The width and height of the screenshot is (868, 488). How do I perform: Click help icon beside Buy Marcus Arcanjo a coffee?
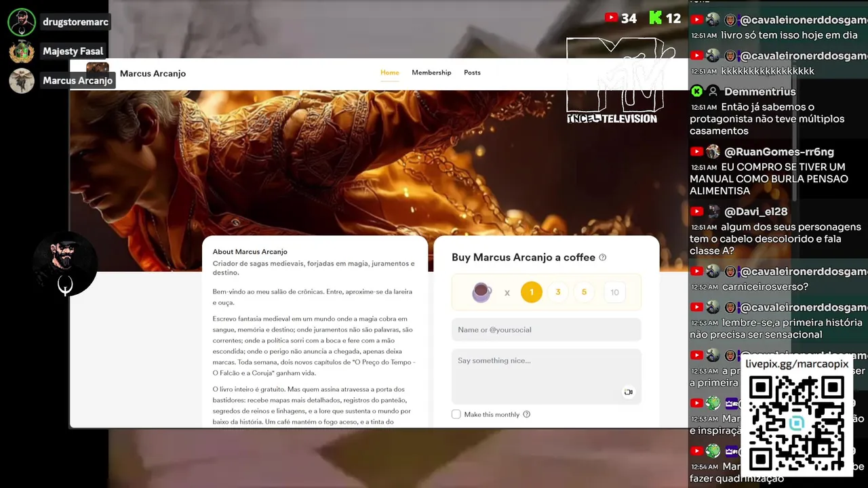(x=603, y=258)
